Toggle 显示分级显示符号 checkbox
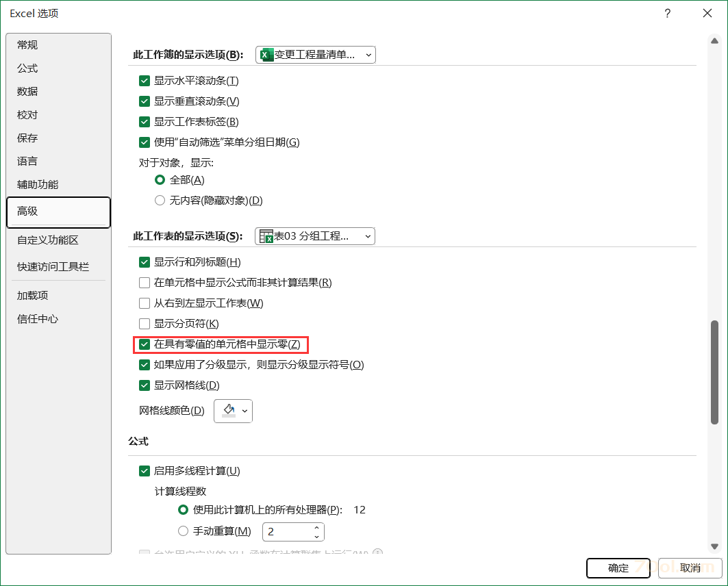This screenshot has width=728, height=586. click(145, 365)
